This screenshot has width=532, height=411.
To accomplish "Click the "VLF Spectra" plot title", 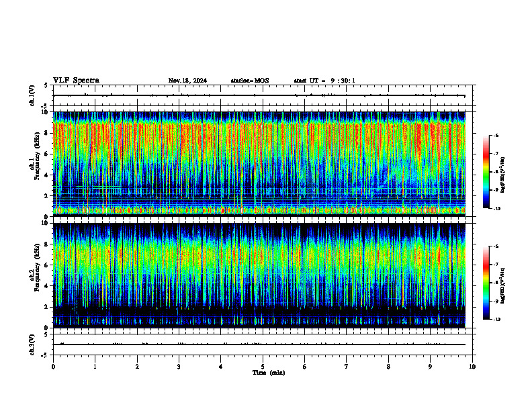I will click(76, 81).
